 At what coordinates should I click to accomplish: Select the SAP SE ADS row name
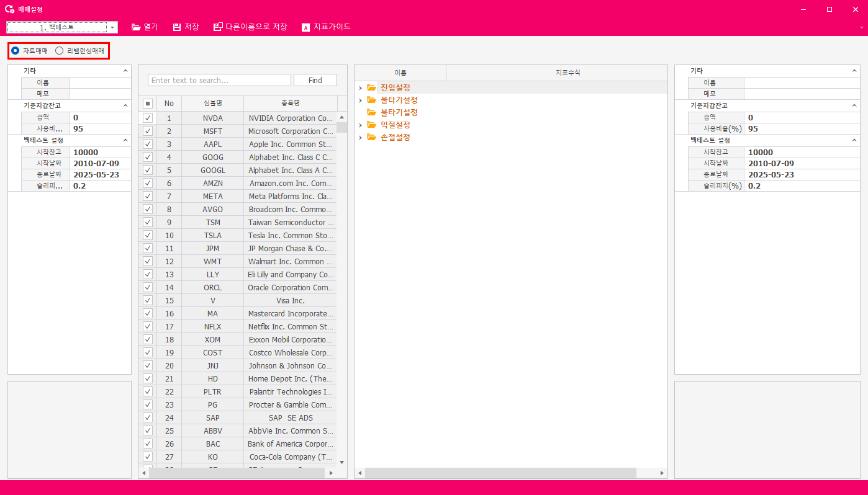290,417
